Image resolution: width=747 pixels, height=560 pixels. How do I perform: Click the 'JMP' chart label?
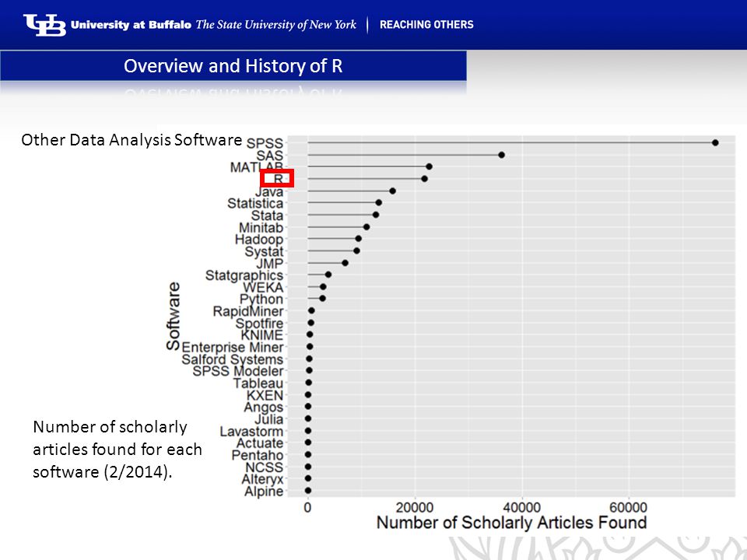coord(270,264)
